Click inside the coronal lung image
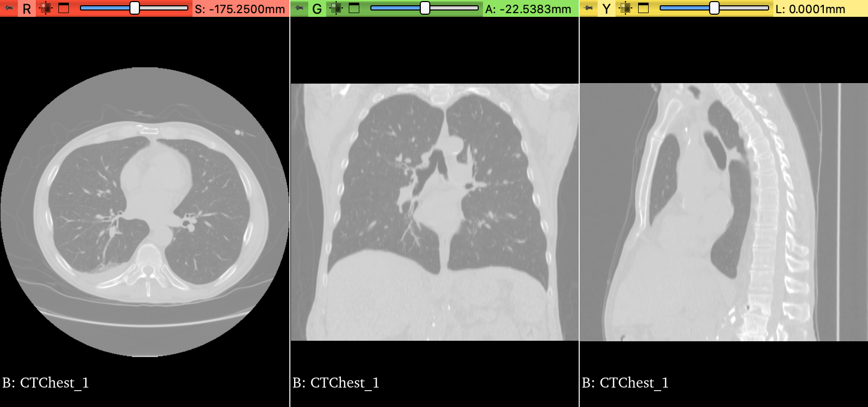This screenshot has height=407, width=868. [x=435, y=212]
